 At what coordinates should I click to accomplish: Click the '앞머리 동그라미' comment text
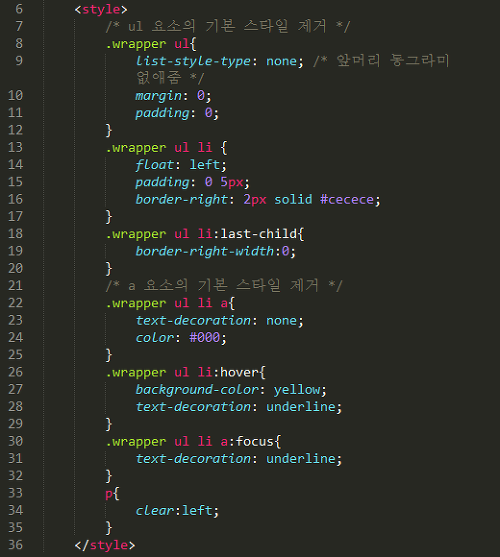click(x=393, y=61)
